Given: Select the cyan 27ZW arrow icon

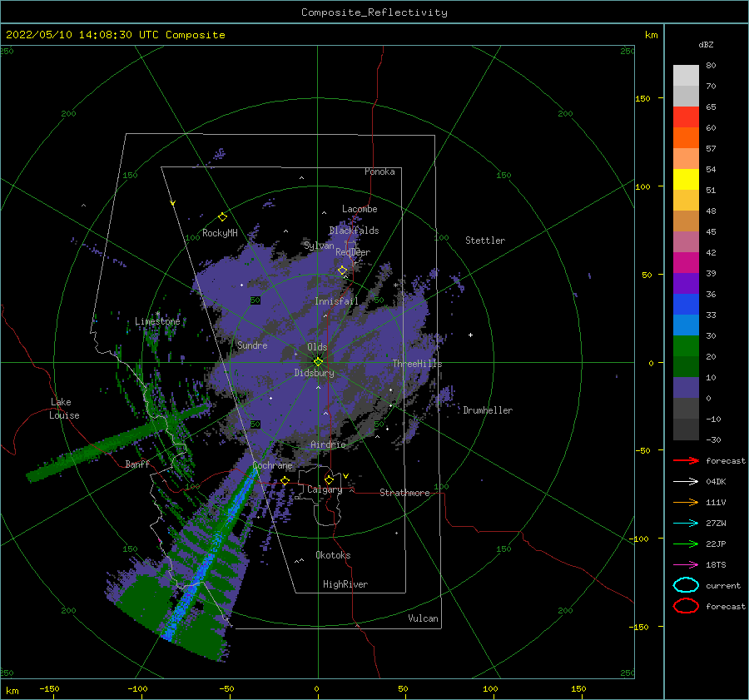Looking at the screenshot, I should [x=686, y=524].
